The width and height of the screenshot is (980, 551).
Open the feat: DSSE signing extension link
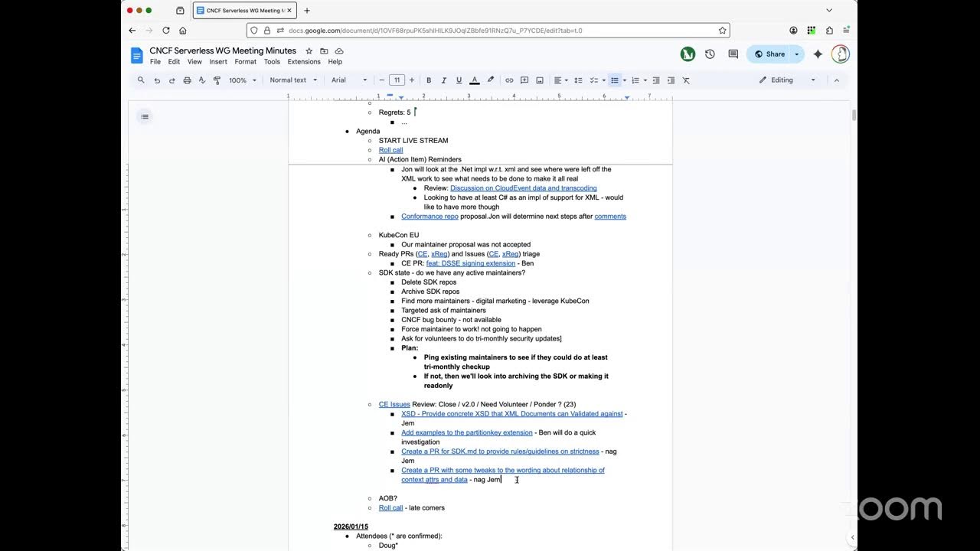[471, 263]
